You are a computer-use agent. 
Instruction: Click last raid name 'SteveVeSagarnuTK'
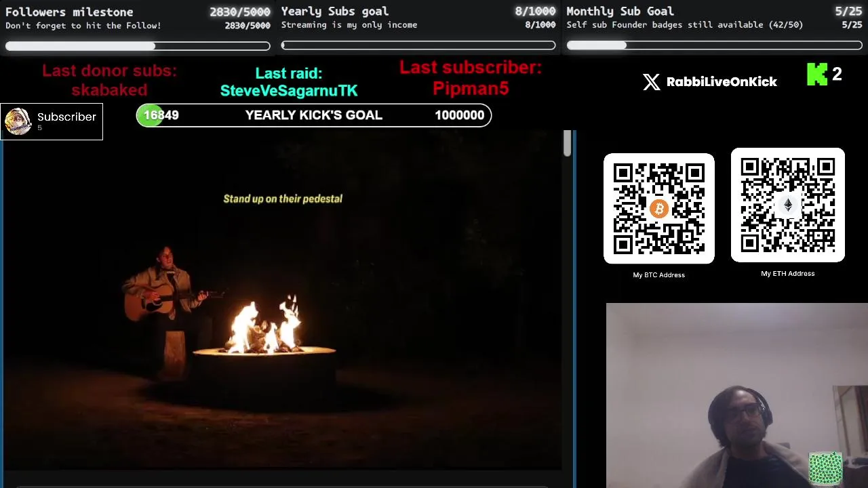pos(289,90)
